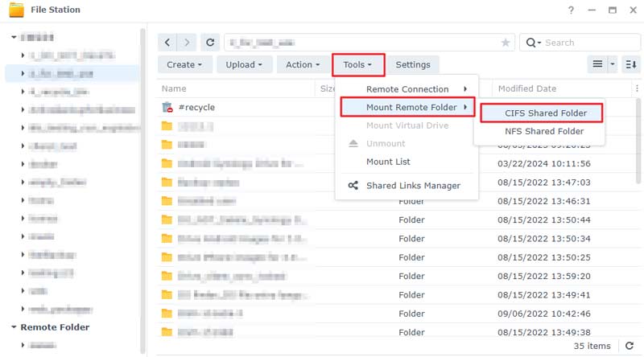Screen dimensions: 644x357
Task: Open the view mode dropdown arrow
Action: [x=613, y=64]
